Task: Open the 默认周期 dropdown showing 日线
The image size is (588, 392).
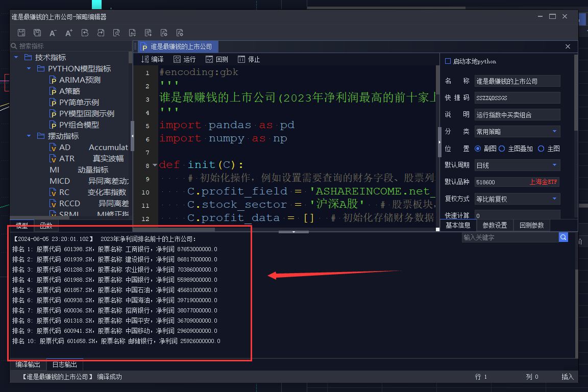Action: (x=518, y=165)
